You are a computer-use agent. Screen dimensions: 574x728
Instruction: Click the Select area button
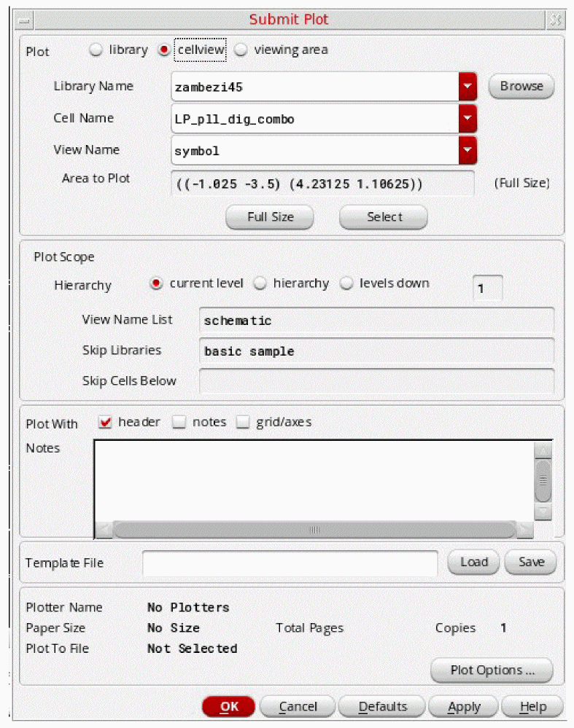[384, 217]
